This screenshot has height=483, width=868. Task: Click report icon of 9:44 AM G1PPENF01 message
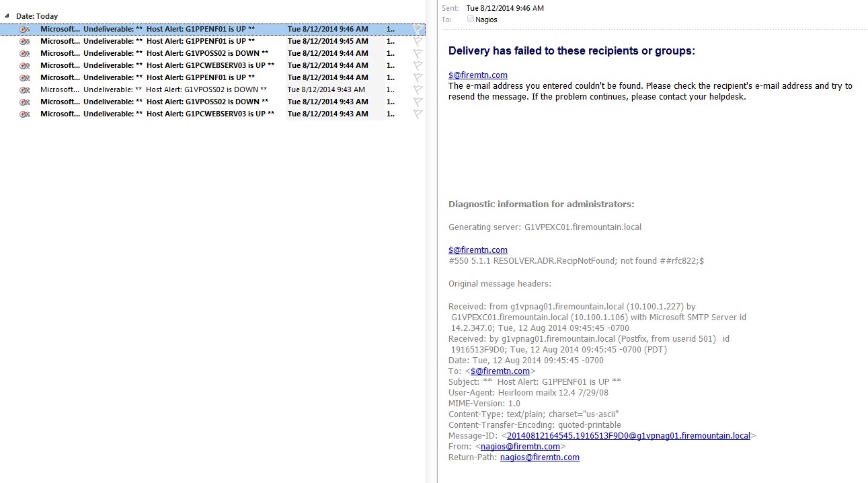[x=25, y=78]
